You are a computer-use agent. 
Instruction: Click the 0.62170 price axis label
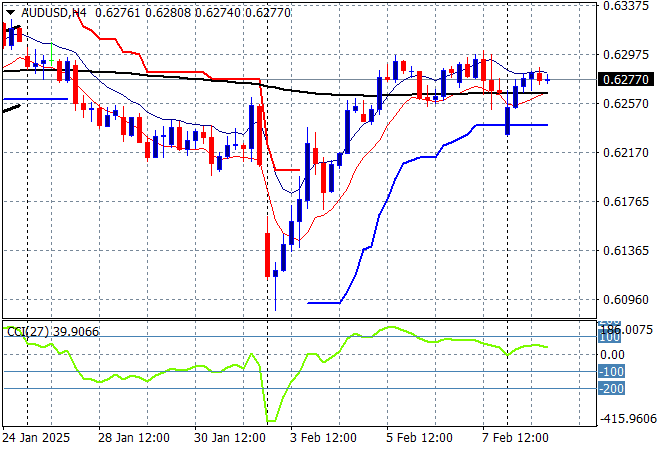(x=626, y=153)
